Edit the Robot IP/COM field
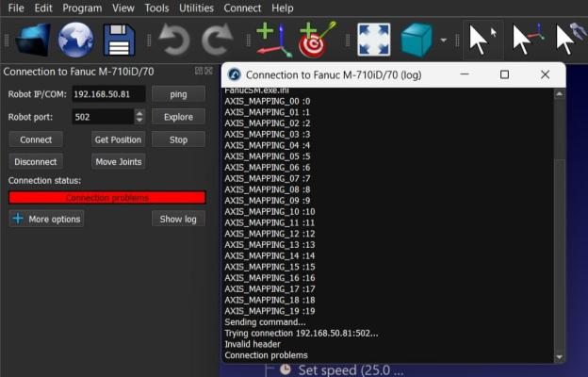 point(108,94)
